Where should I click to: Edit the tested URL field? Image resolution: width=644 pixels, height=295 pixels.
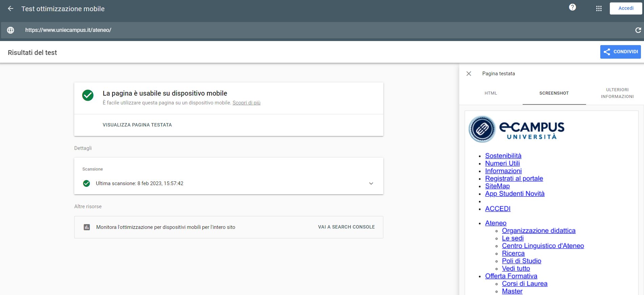(325, 30)
